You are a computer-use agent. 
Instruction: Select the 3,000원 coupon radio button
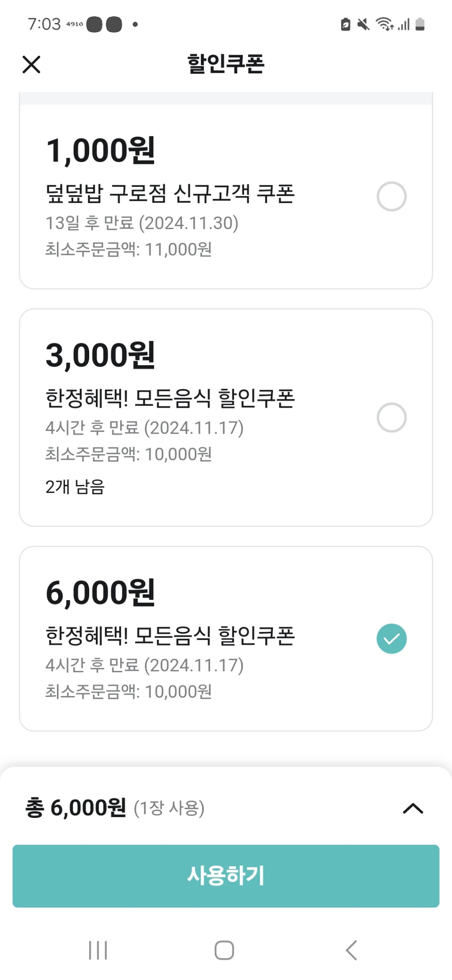(392, 417)
